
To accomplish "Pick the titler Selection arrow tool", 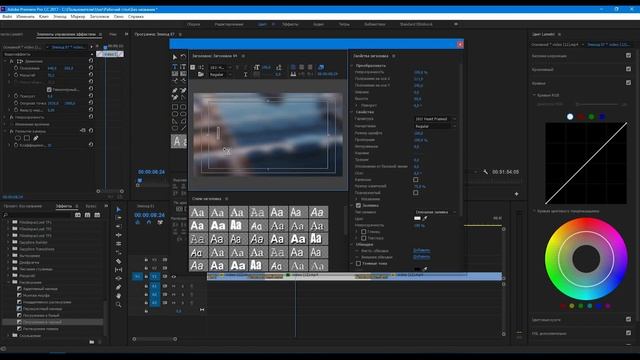I will click(x=175, y=57).
